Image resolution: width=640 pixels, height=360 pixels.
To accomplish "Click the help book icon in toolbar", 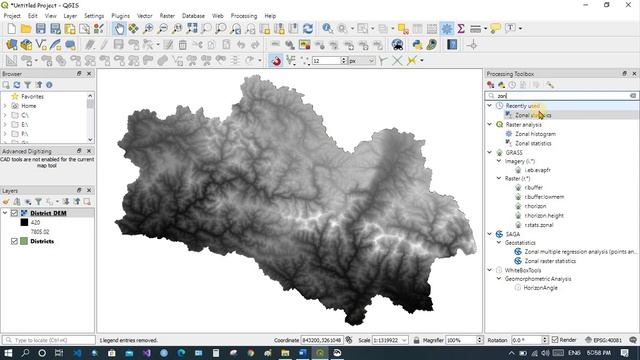I will tap(452, 44).
